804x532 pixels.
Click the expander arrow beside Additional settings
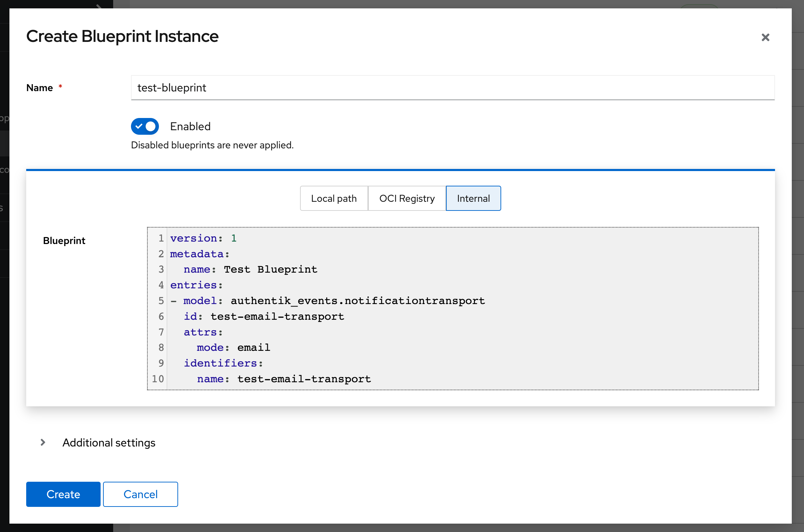tap(43, 443)
